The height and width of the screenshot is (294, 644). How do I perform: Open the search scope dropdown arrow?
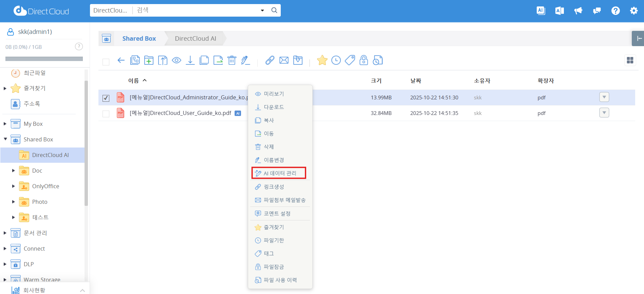click(262, 11)
